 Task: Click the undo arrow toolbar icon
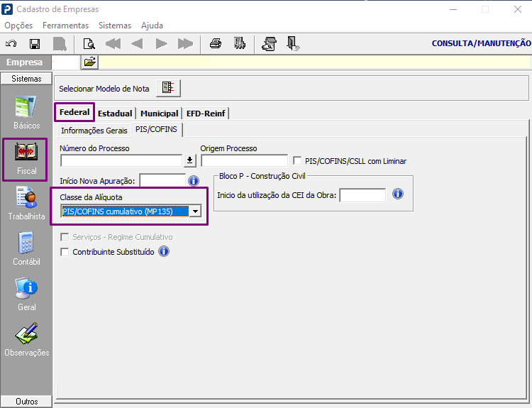11,44
